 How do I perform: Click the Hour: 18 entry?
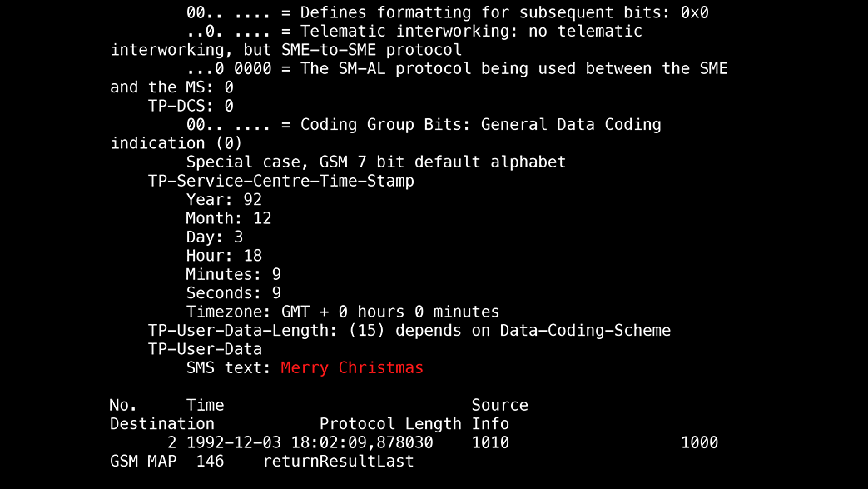[224, 256]
